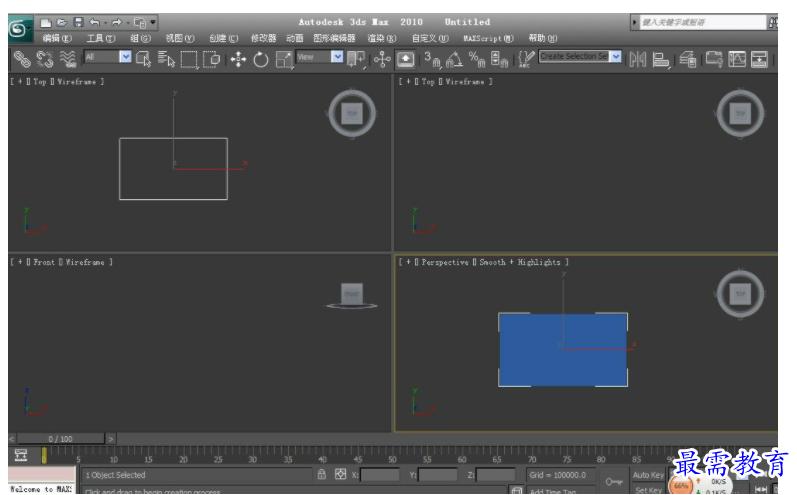797x495 pixels.
Task: Expand the redo history arrow
Action: point(127,22)
